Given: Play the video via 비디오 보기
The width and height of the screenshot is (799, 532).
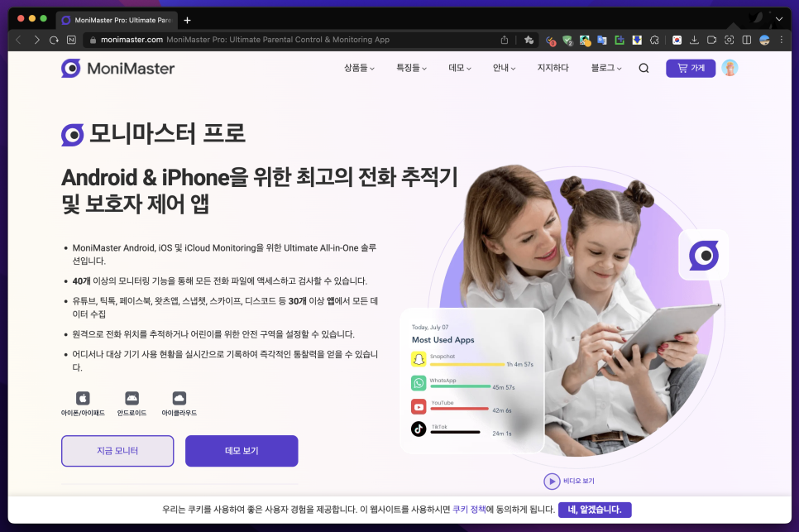Looking at the screenshot, I should click(x=569, y=481).
